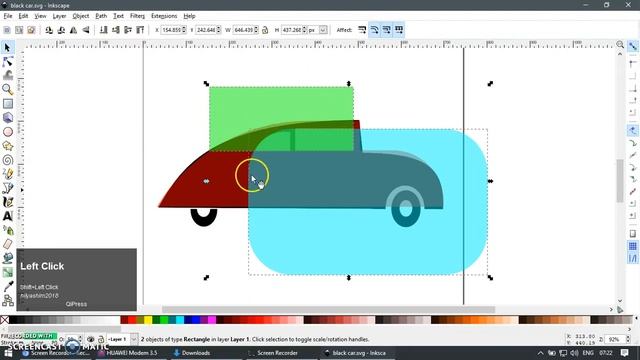Choose the Color dropper tool
Viewport: 640px width, 360px height.
pyautogui.click(x=7, y=286)
